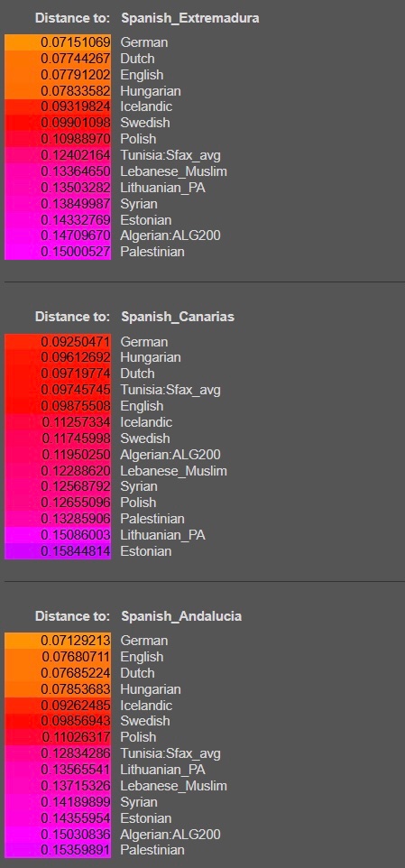Click distance value 0.13503282
Image resolution: width=405 pixels, height=868 pixels.
click(x=77, y=188)
